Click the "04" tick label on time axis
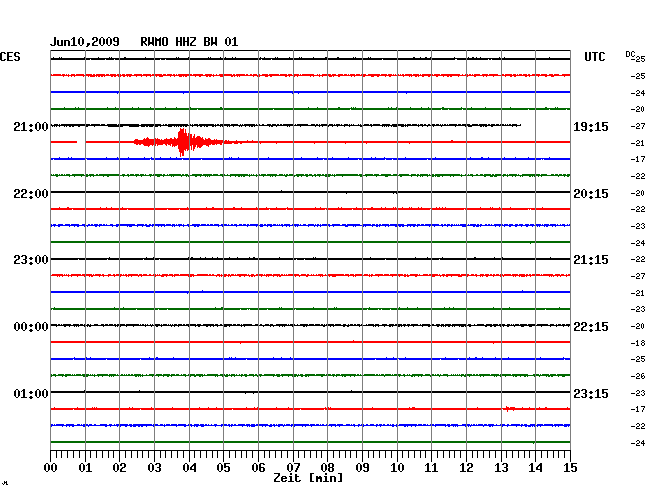This screenshot has height=494, width=650. [189, 468]
